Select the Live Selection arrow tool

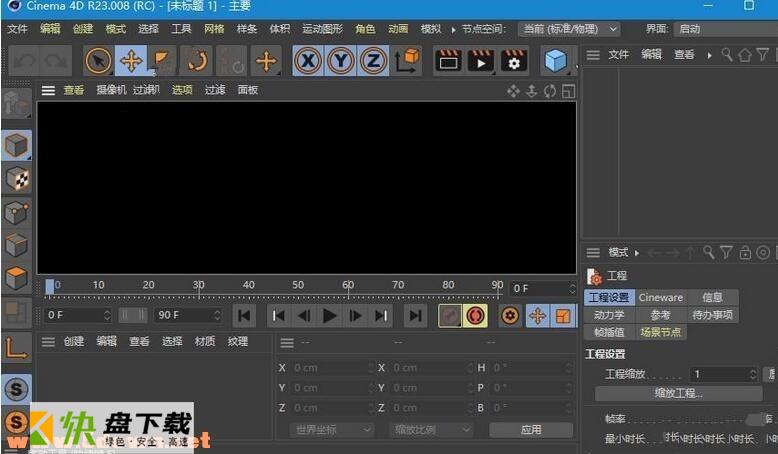98,61
